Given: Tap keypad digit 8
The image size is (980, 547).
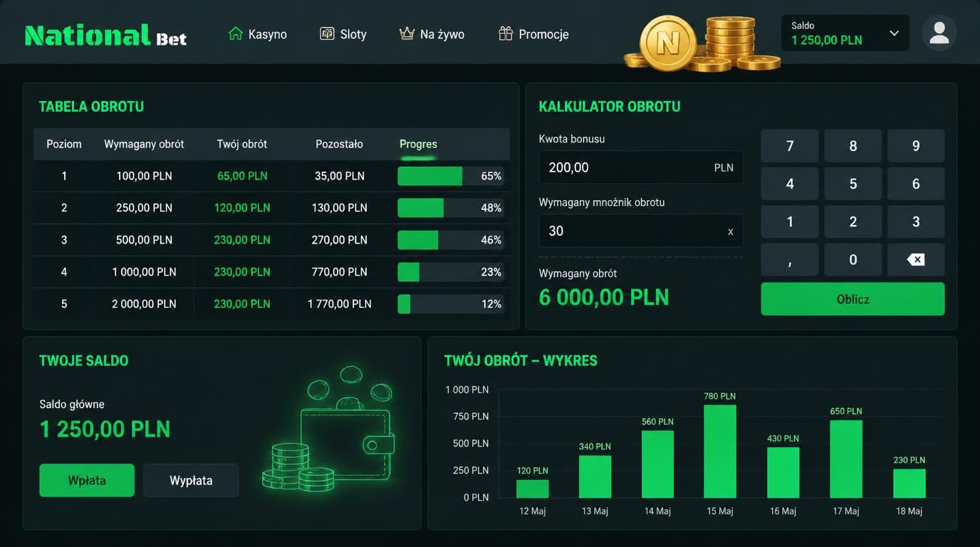Looking at the screenshot, I should coord(853,146).
